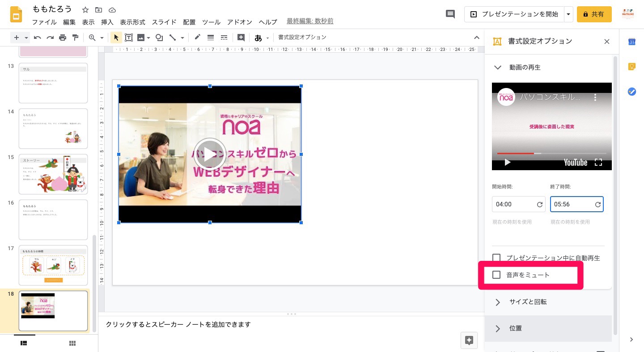Open image insert dropdown arrow
This screenshot has height=352, width=644.
click(x=148, y=38)
